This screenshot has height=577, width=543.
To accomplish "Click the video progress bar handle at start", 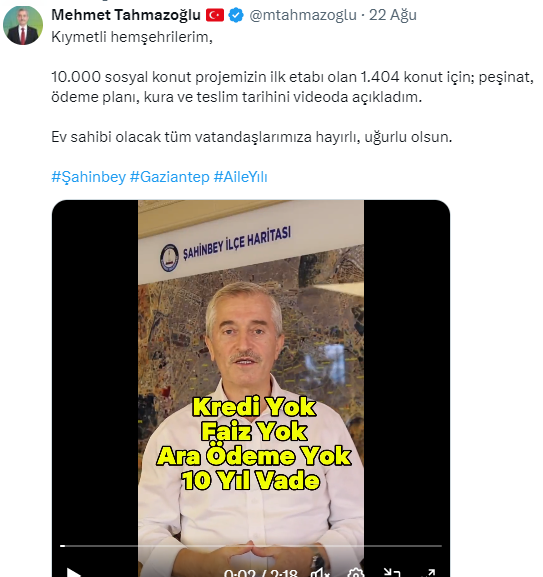I will pyautogui.click(x=63, y=546).
